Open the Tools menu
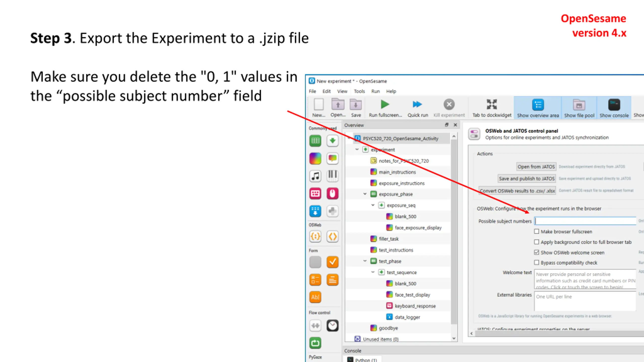The height and width of the screenshot is (362, 644). coord(359,91)
